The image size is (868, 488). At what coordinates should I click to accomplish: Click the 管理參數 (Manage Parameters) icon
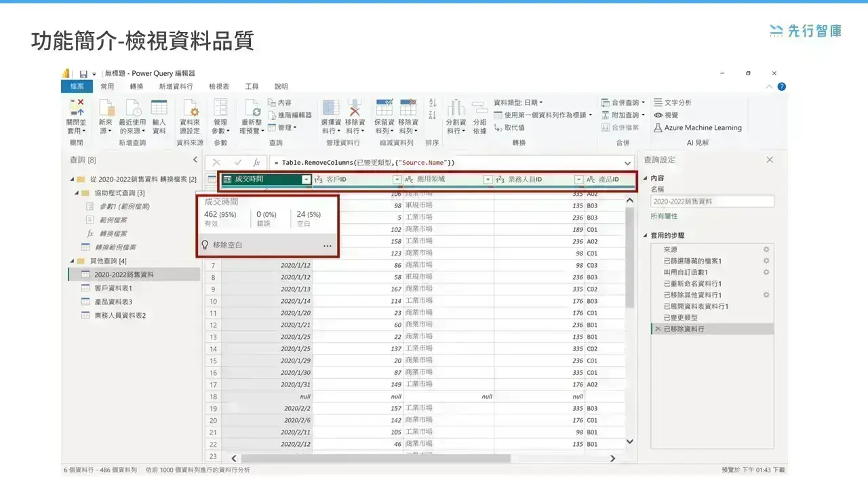tap(220, 108)
